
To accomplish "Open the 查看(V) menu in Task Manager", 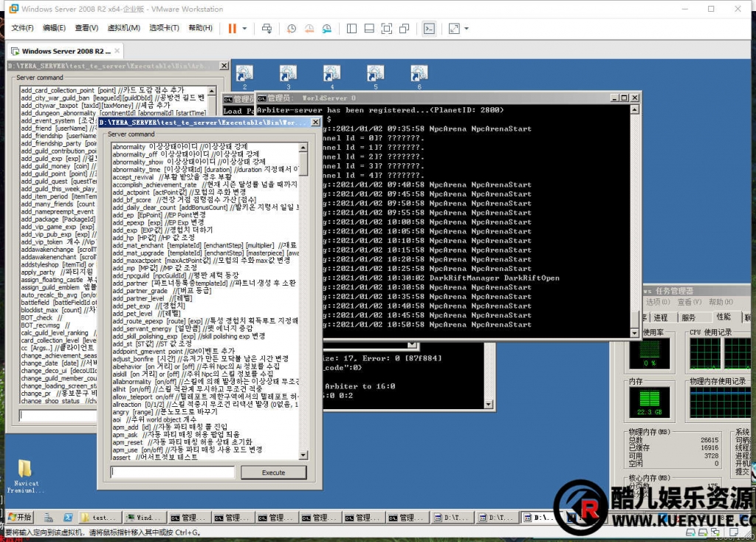I will (x=690, y=302).
